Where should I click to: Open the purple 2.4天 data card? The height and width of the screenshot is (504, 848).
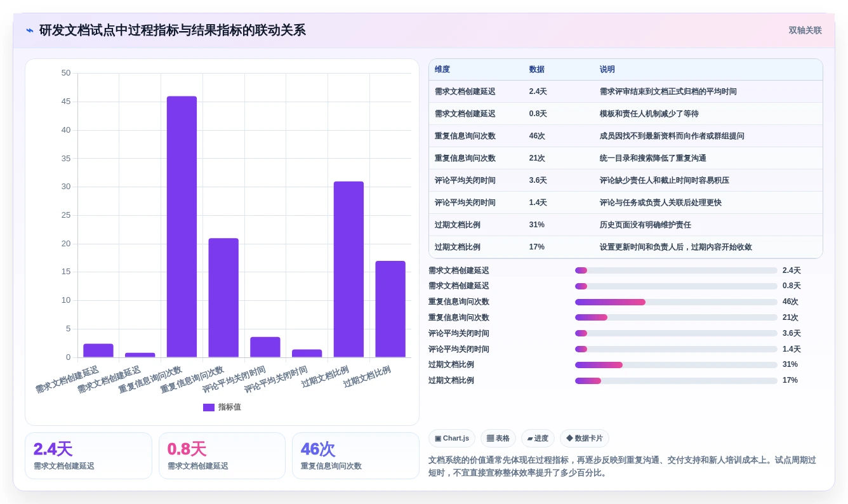pos(88,456)
